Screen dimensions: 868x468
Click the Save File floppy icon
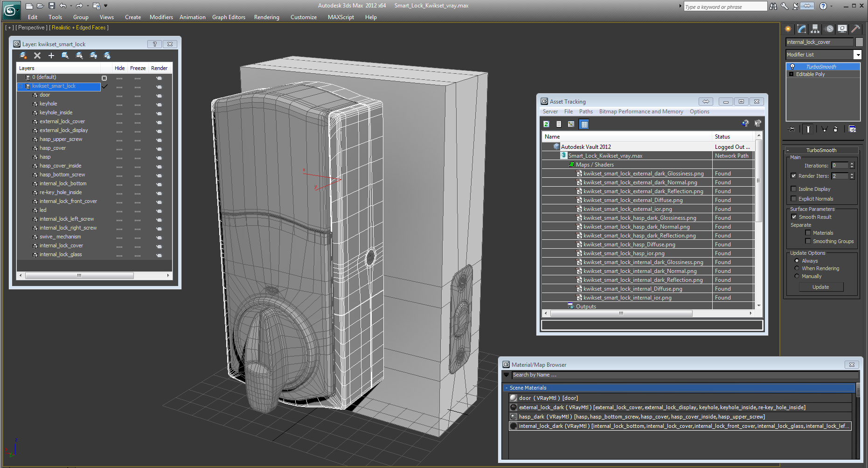(51, 6)
